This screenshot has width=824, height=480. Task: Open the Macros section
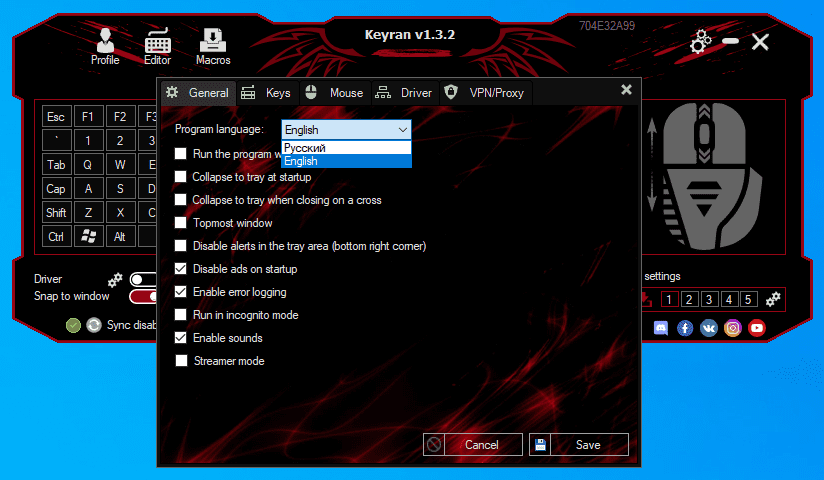coord(213,46)
